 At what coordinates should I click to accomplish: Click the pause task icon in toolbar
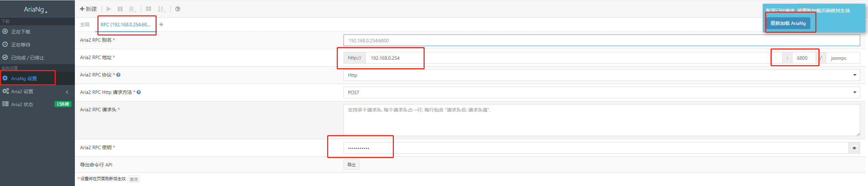(x=120, y=9)
